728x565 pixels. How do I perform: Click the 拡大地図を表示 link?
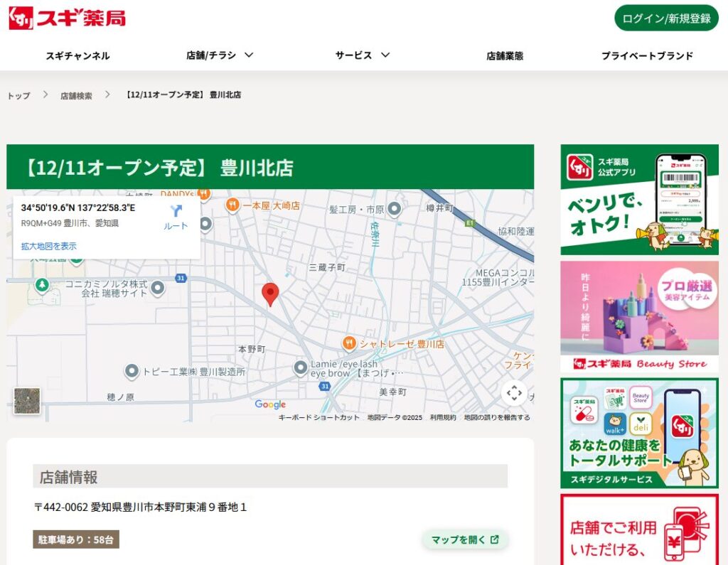point(49,247)
